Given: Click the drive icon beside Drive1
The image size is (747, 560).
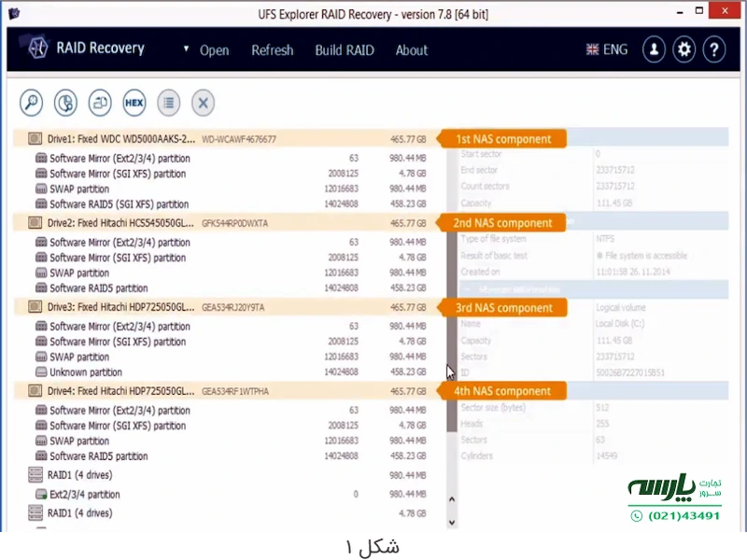Looking at the screenshot, I should click(x=35, y=138).
